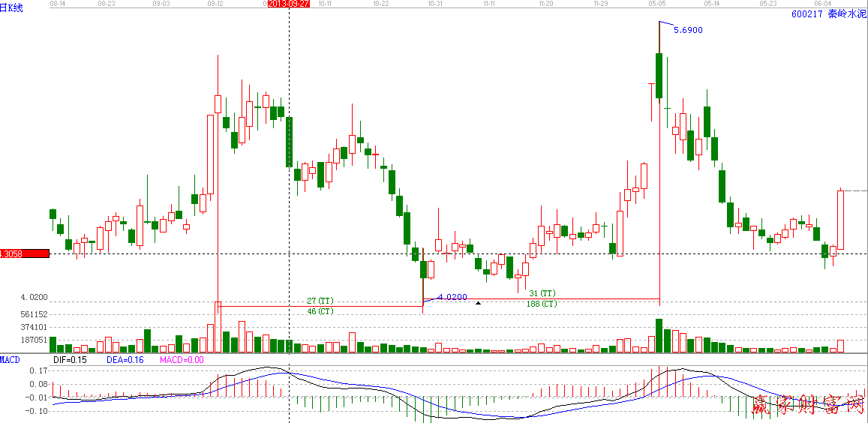The image size is (868, 423).
Task: Click the MACD indicator name label
Action: point(11,360)
